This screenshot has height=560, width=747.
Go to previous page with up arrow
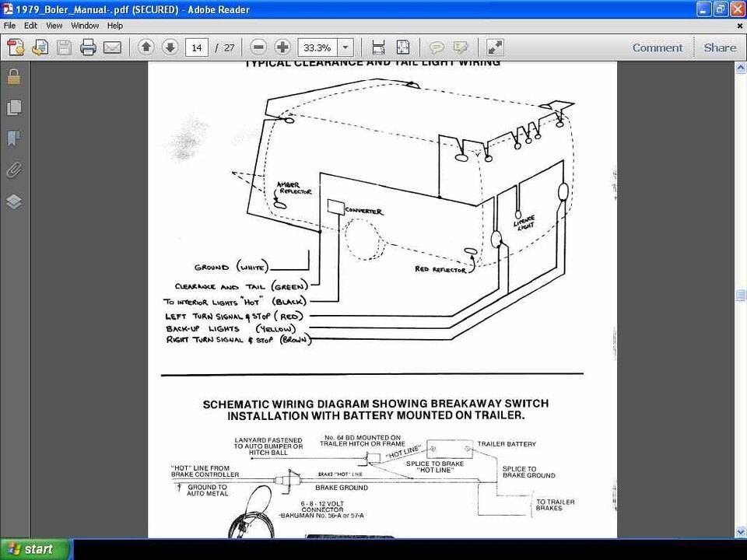146,47
